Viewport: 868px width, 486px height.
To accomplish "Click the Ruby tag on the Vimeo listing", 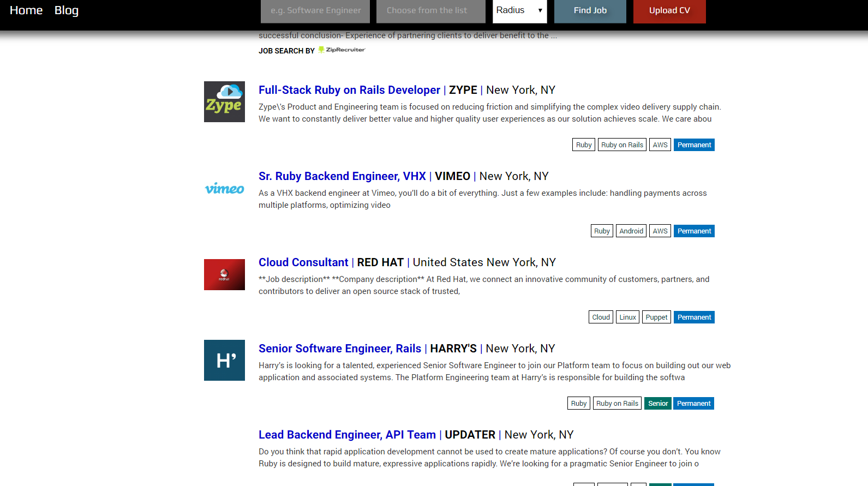I will point(602,231).
